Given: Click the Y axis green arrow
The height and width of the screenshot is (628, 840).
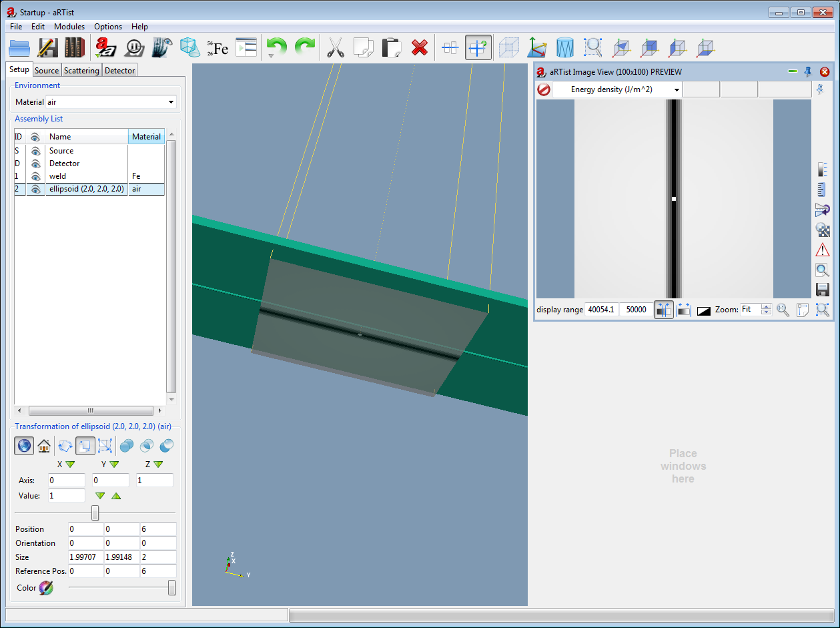Looking at the screenshot, I should pos(114,464).
